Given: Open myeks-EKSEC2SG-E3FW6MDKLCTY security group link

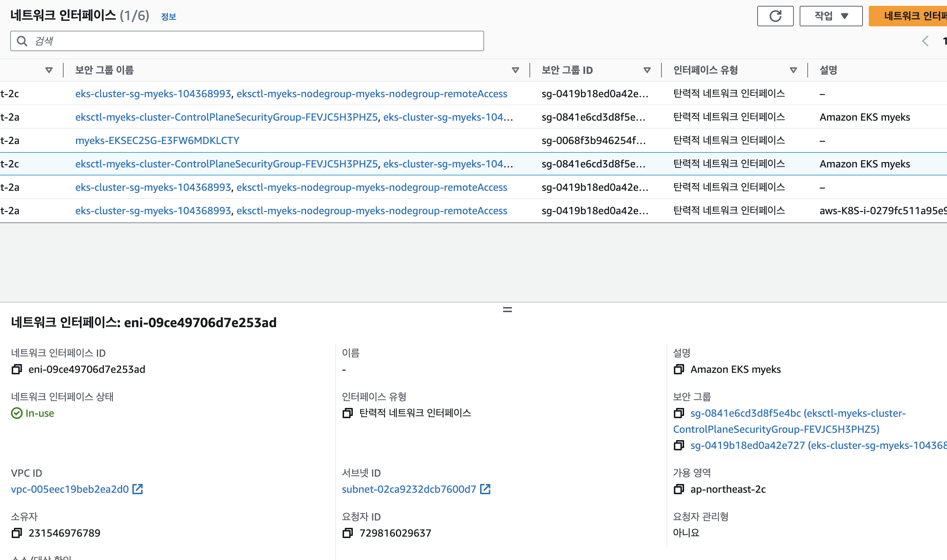Looking at the screenshot, I should (x=157, y=140).
